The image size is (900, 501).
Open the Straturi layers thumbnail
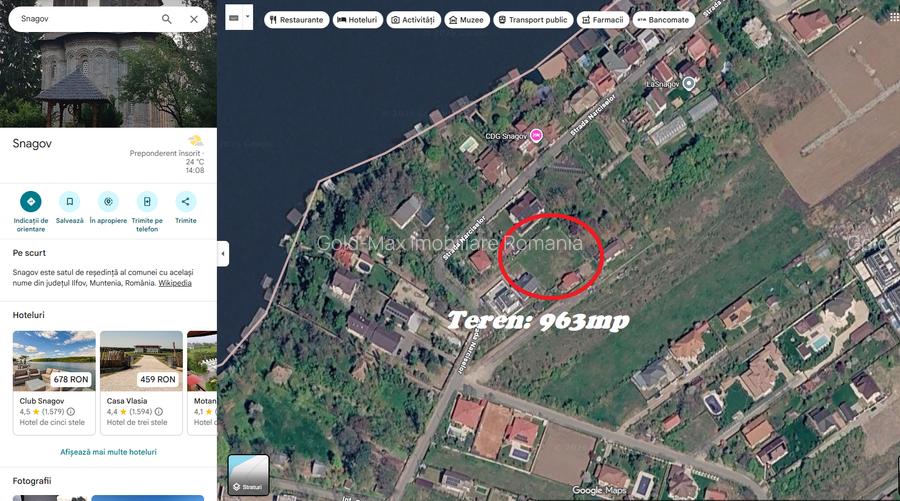pos(249,475)
